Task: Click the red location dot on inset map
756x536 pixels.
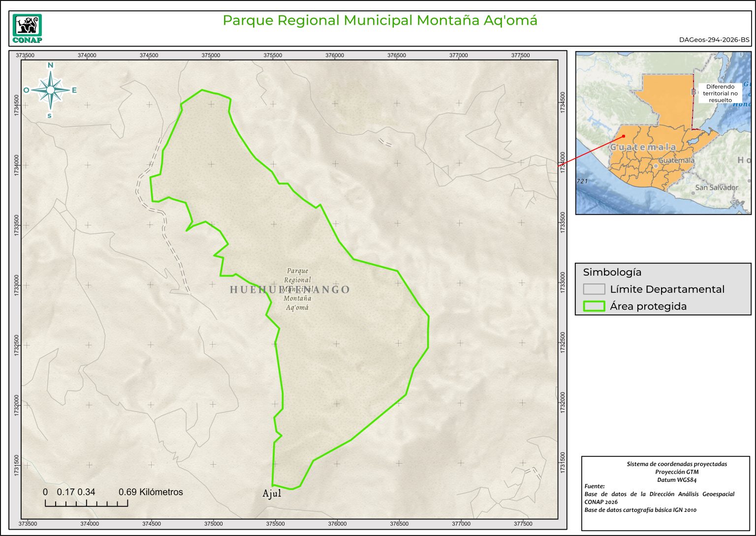Action: pos(623,136)
